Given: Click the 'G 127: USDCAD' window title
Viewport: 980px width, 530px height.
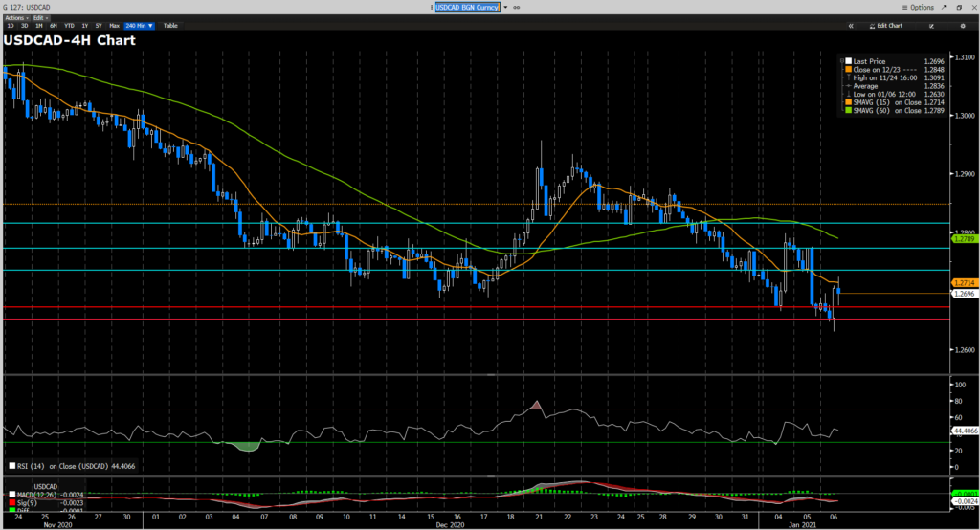Looking at the screenshot, I should tap(26, 8).
